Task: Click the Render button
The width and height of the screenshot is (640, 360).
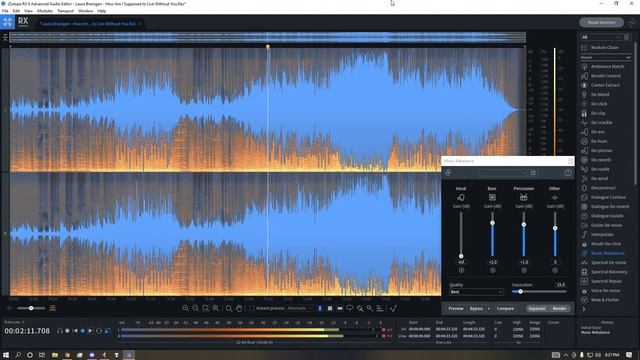Action: coord(559,309)
